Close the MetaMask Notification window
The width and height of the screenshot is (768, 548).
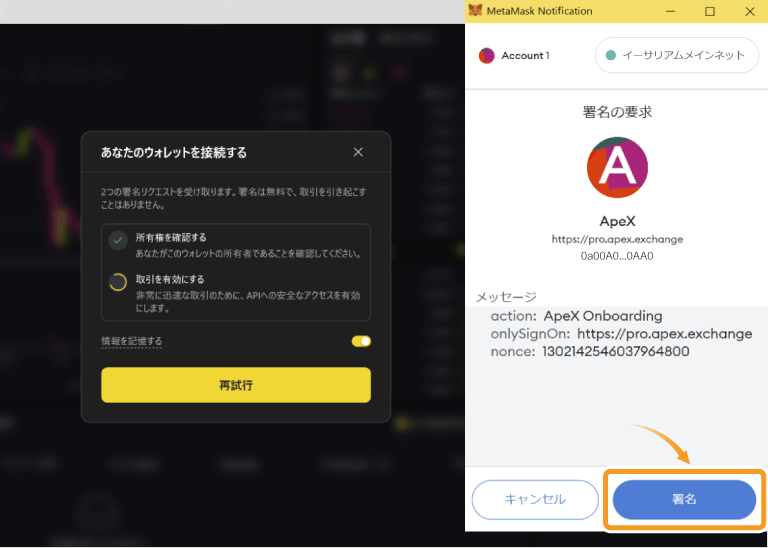tap(750, 11)
